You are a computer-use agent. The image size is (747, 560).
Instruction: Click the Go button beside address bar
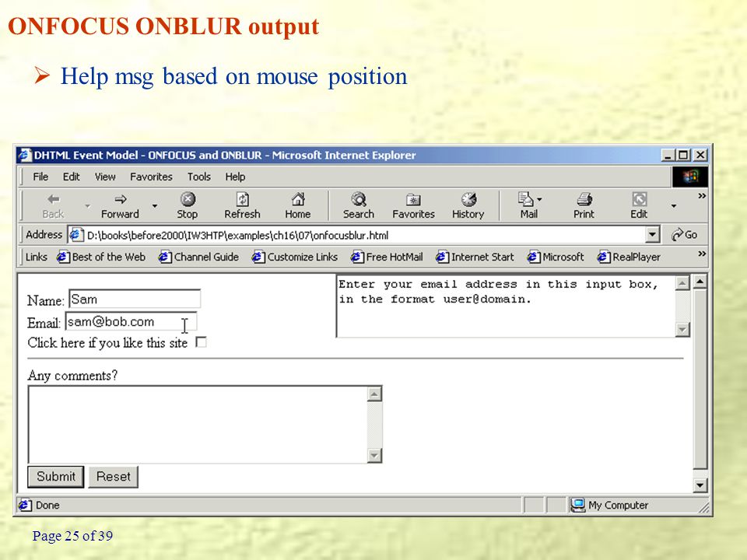tap(684, 235)
